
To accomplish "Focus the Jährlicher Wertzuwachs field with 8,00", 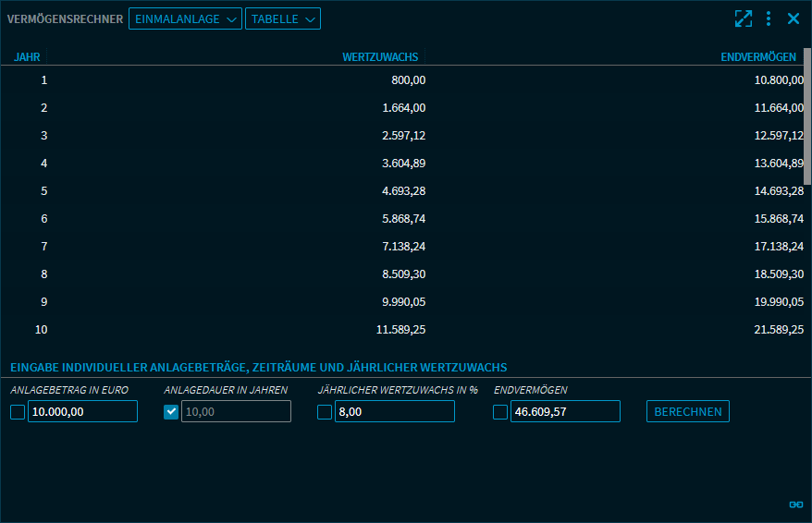I will pos(395,412).
